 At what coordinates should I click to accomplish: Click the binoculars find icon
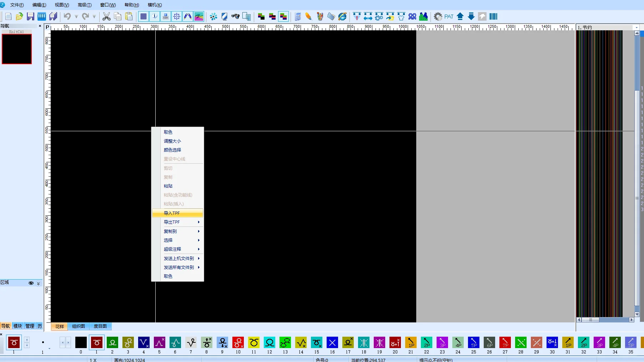pos(235,16)
